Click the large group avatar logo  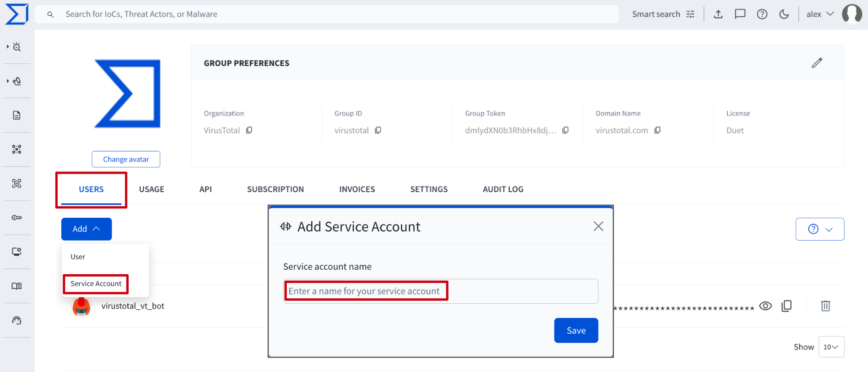127,94
